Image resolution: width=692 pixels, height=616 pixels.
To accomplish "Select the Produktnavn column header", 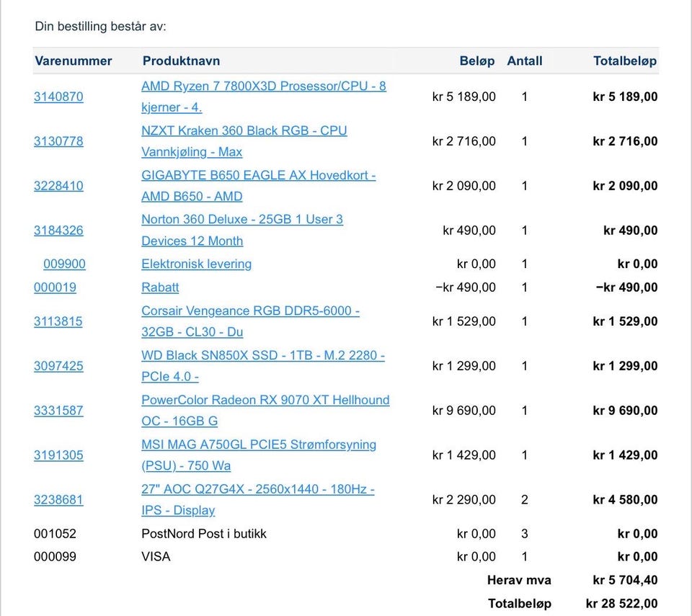I will coord(181,61).
